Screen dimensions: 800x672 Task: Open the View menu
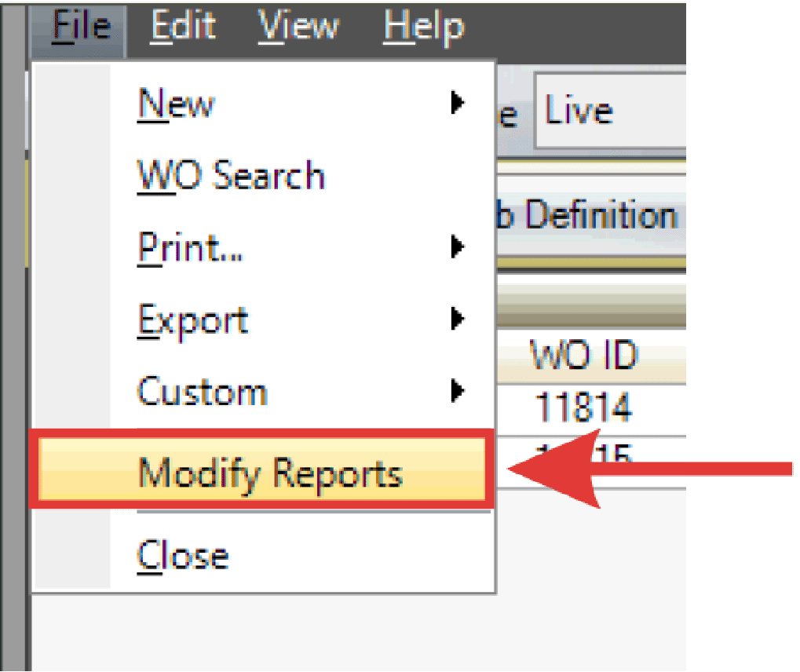298,27
